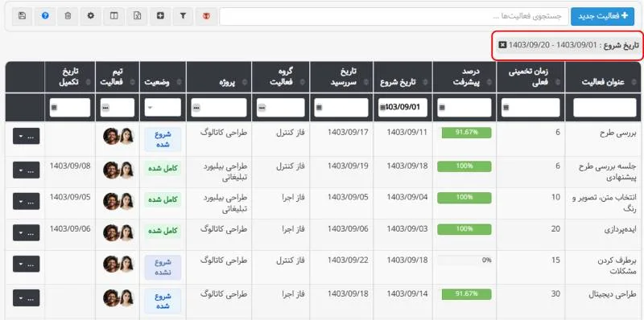Click the انتخاب متن، تصویر و رنگ title

605,203
